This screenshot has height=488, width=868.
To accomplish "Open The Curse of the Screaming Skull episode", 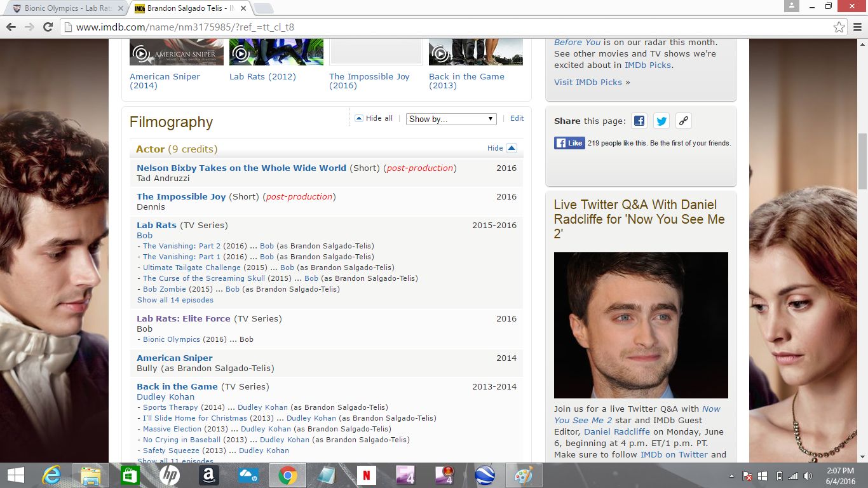I will coord(204,278).
